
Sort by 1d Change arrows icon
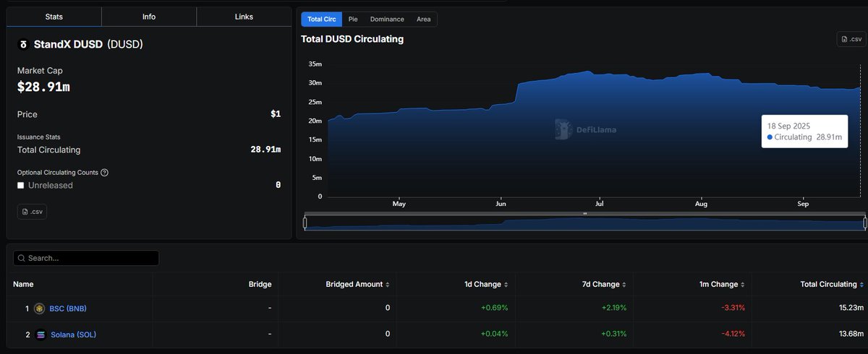[x=506, y=285]
